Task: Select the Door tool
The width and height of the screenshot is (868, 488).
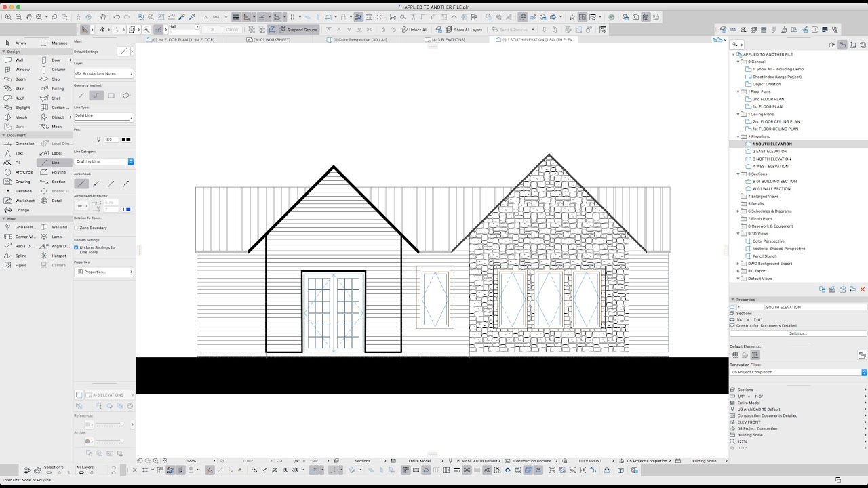Action: click(x=54, y=60)
